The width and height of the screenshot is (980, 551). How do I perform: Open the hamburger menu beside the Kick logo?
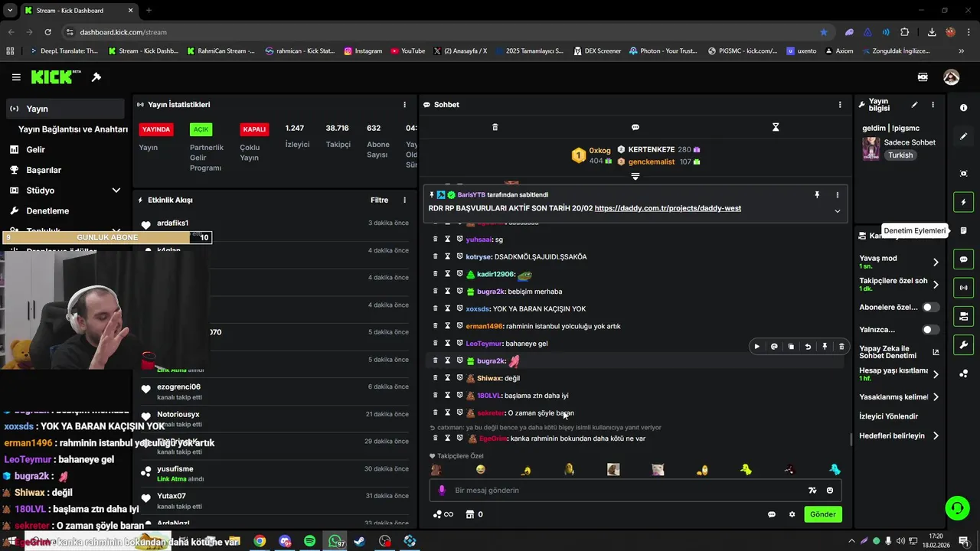16,77
